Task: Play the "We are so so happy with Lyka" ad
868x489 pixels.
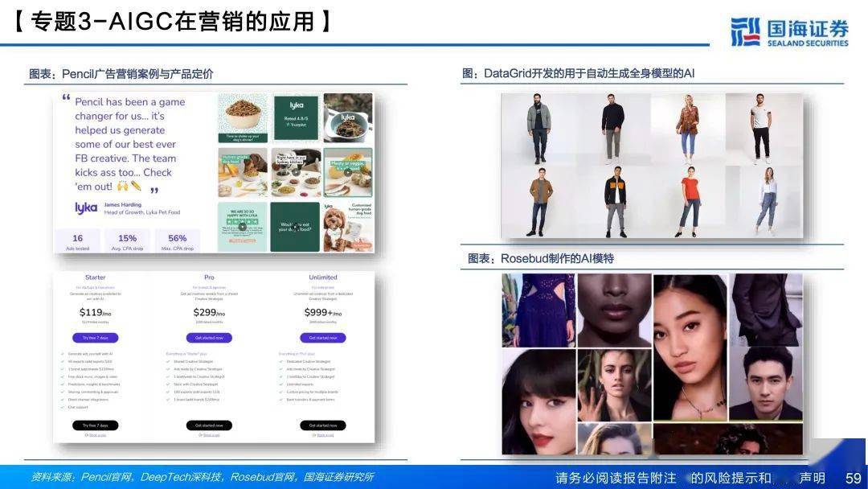Action: click(x=243, y=227)
